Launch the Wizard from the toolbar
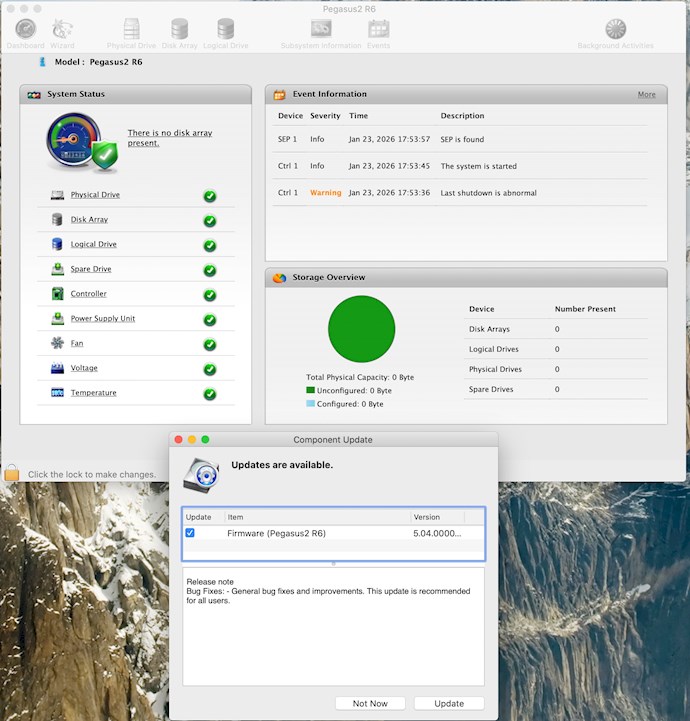 point(62,31)
